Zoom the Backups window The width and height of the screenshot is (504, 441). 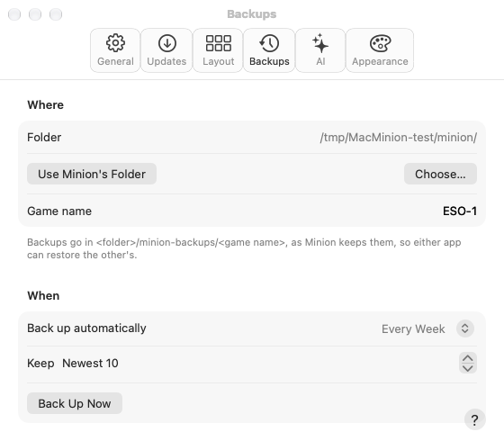coord(56,14)
